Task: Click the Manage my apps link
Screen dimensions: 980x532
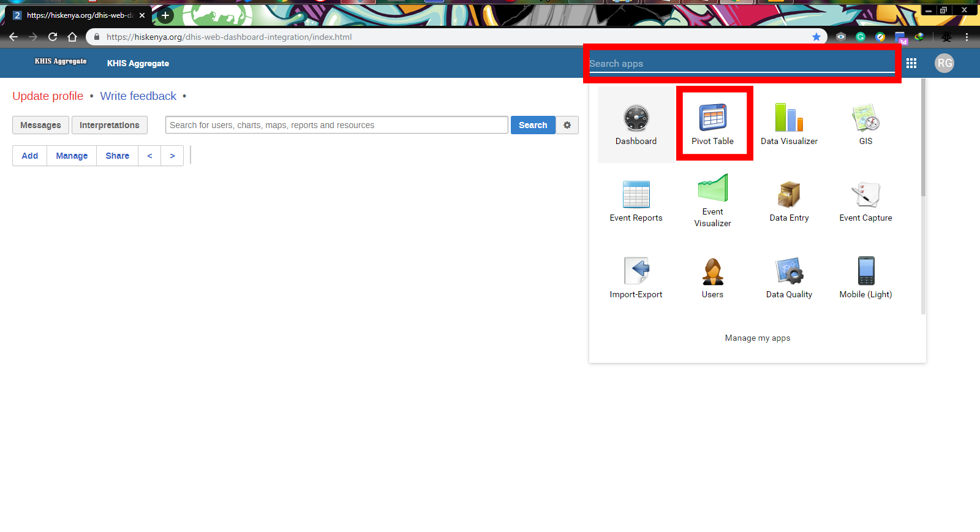Action: click(758, 338)
